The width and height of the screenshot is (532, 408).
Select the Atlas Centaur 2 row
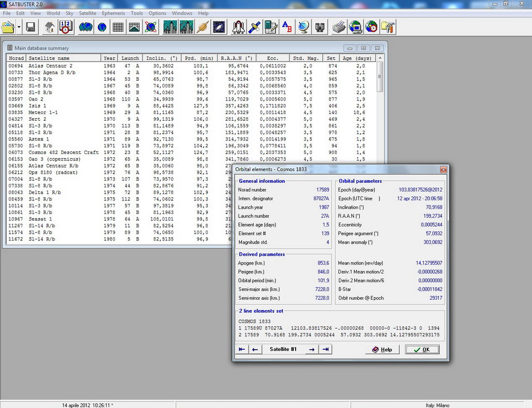[191, 66]
